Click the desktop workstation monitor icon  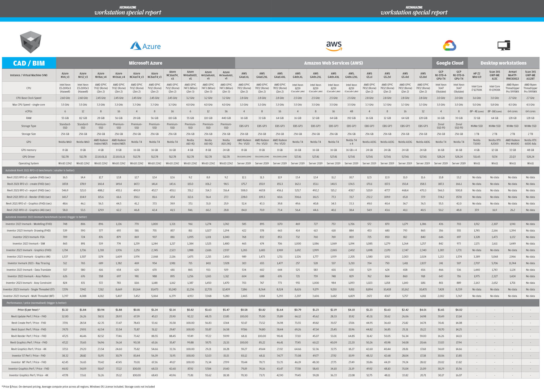[504, 45]
